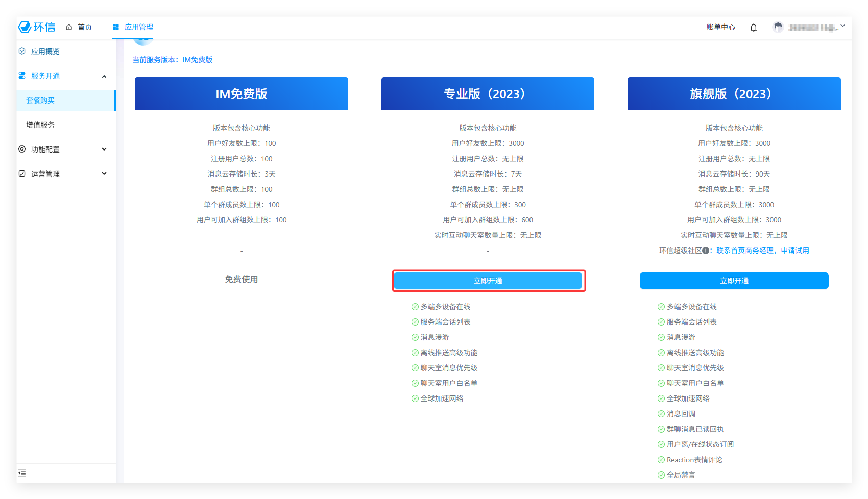Expand the 运营管理 menu section
The image size is (868, 499).
click(104, 174)
